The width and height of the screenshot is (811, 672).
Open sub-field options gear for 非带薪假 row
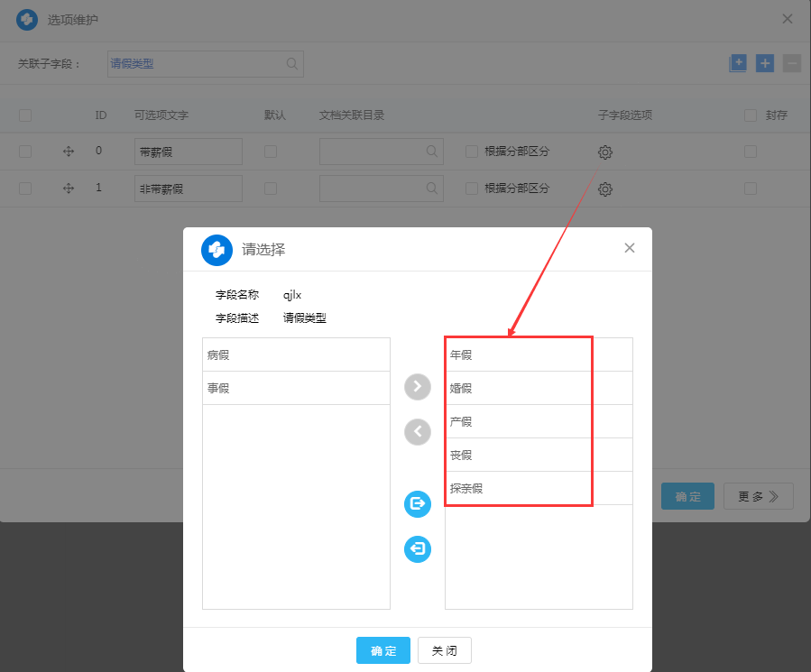tap(605, 189)
